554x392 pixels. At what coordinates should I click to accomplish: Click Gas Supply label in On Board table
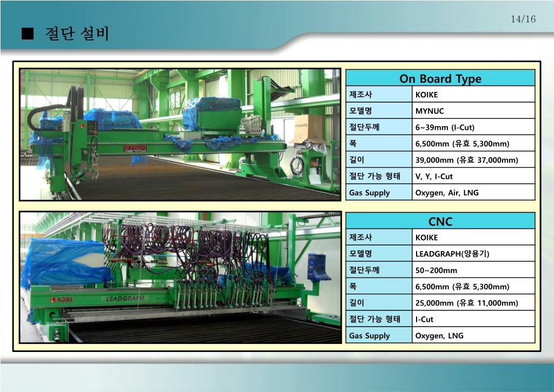369,193
